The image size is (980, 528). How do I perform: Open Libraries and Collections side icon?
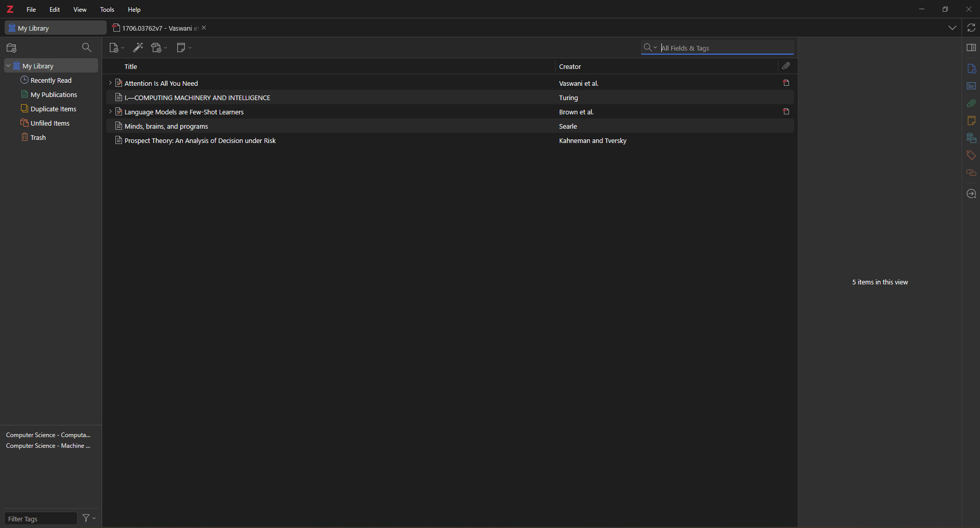[x=971, y=138]
